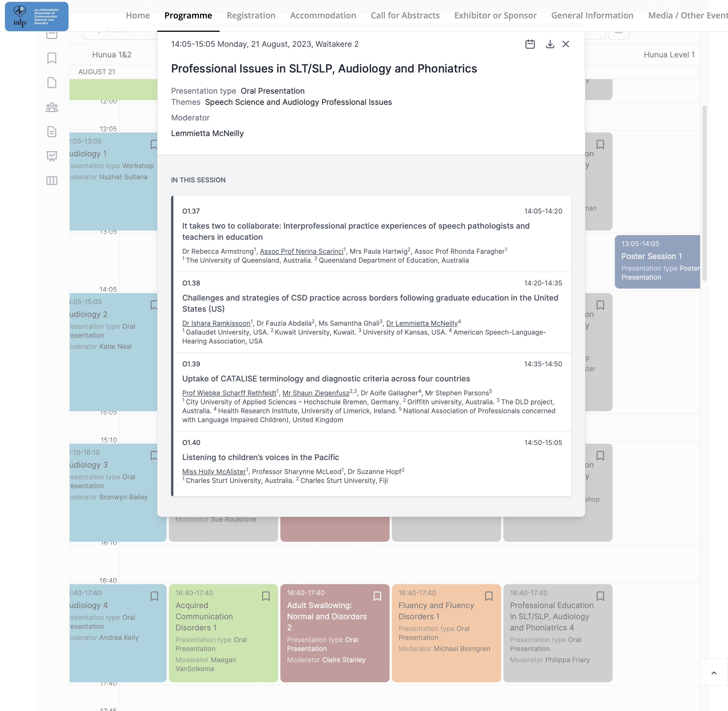Open Adult Swallowing: Normal and Disorders 2 card

[x=335, y=633]
